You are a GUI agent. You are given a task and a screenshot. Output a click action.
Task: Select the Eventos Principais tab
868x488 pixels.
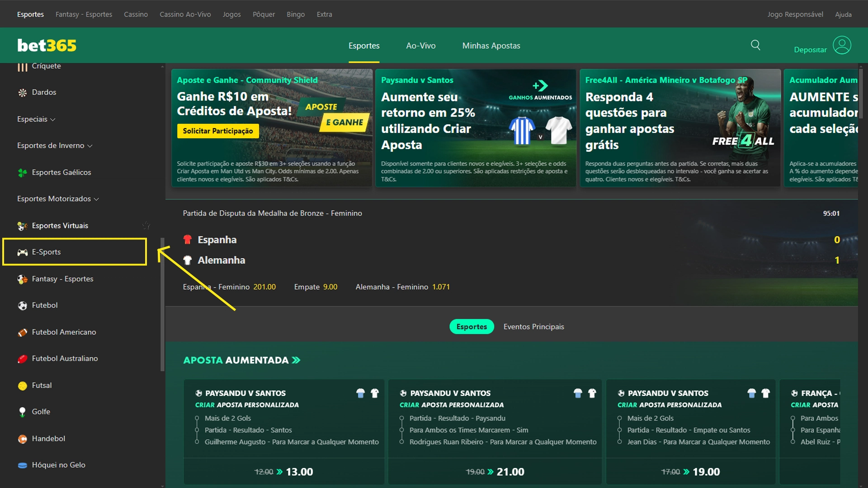point(533,327)
